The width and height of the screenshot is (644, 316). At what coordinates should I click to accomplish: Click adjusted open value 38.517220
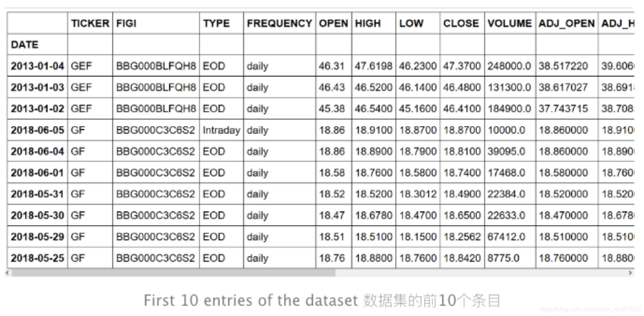(x=563, y=66)
